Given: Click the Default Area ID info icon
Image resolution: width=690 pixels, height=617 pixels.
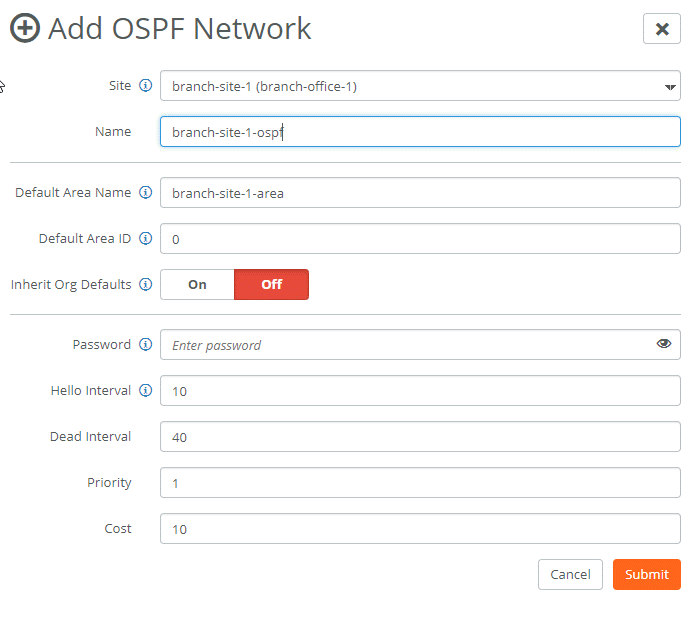Looking at the screenshot, I should point(146,239).
